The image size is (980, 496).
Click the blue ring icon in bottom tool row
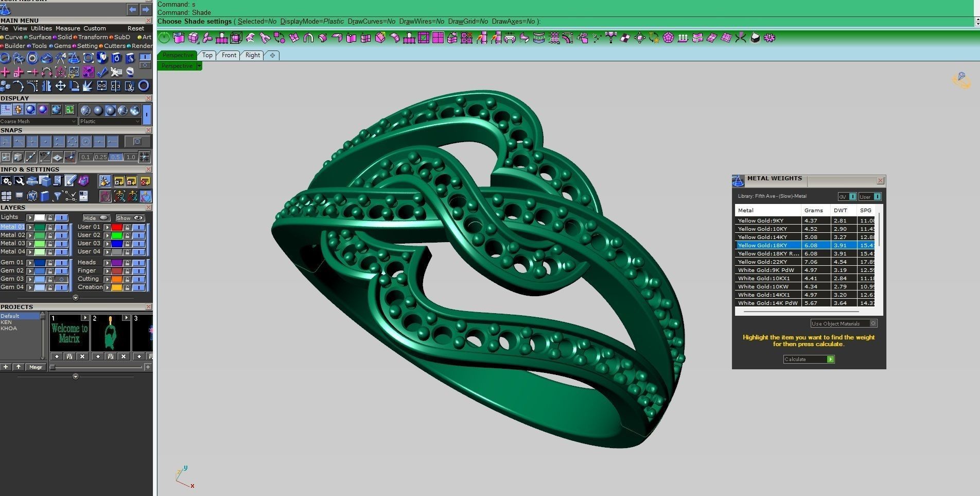[144, 86]
